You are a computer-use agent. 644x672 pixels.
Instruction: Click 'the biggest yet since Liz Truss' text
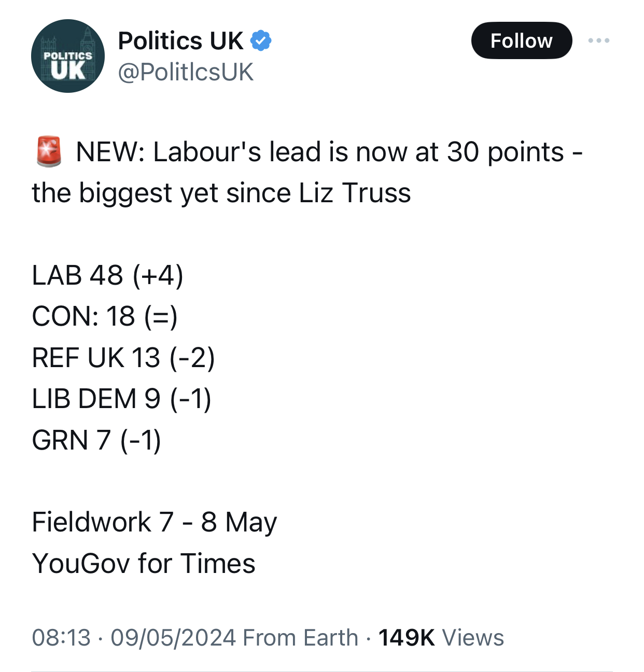click(x=221, y=193)
